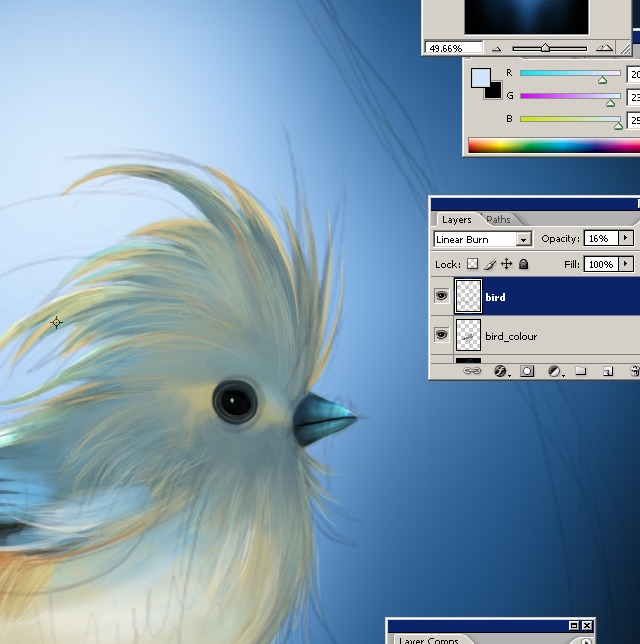Click the G channel slider handle
The image size is (640, 644).
tap(610, 103)
